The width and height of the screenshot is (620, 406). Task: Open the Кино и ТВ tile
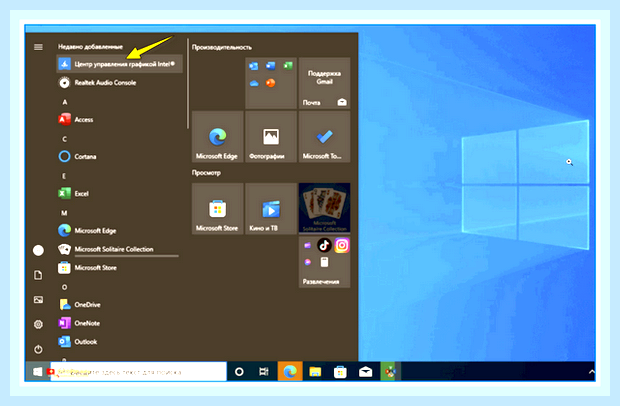[x=271, y=208]
